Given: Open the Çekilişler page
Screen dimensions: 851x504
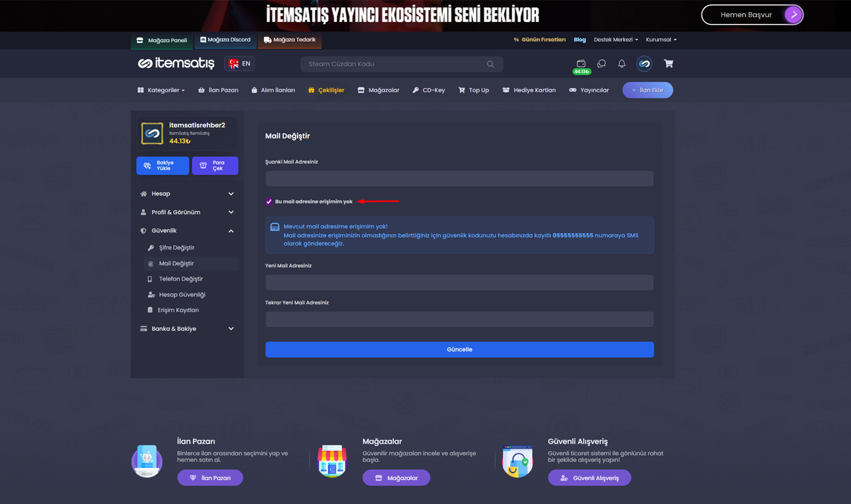Looking at the screenshot, I should (326, 90).
